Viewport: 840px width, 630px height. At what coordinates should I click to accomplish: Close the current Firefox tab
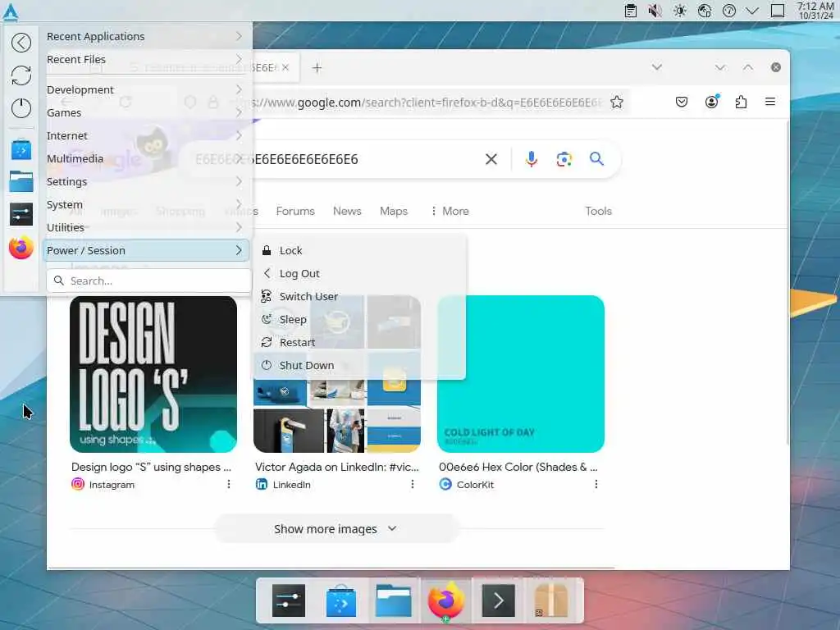point(285,67)
